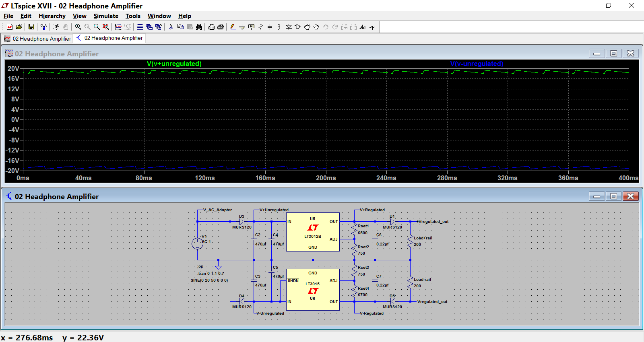Click the Close All Windows toolbar icon

(159, 27)
